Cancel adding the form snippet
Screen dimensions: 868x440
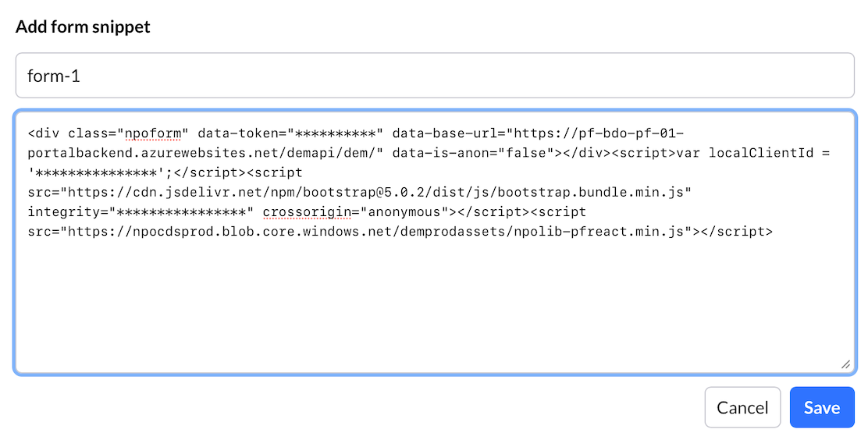pos(742,407)
